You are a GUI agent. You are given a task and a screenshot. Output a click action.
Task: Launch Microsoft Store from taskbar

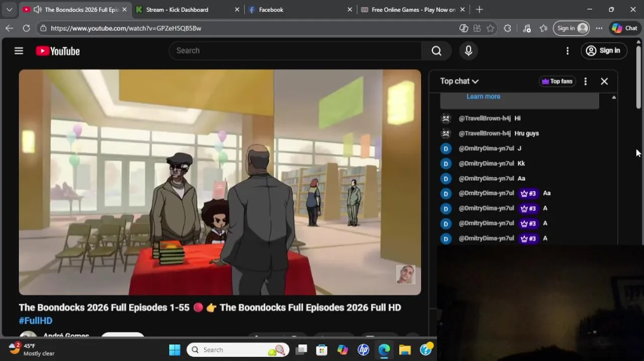(x=321, y=349)
